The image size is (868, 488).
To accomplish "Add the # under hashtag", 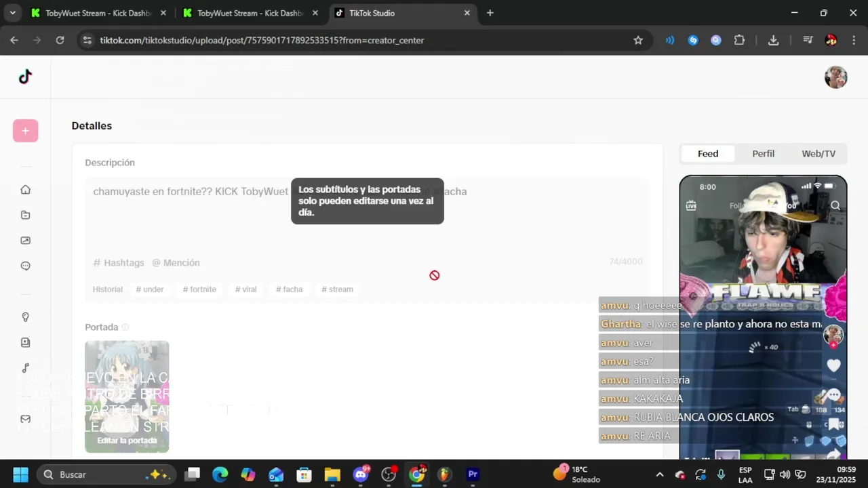I will (x=150, y=289).
